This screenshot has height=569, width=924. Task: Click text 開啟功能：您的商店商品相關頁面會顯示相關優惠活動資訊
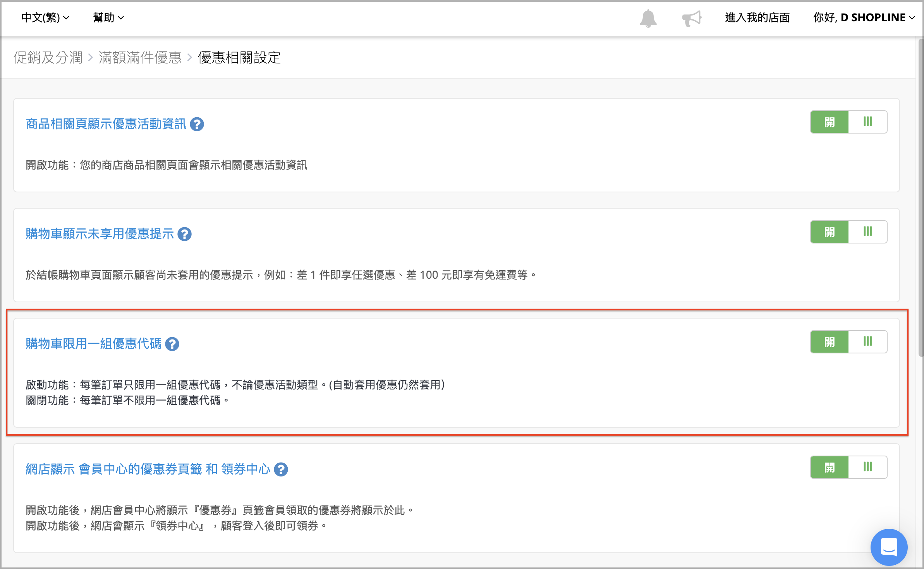(x=167, y=165)
